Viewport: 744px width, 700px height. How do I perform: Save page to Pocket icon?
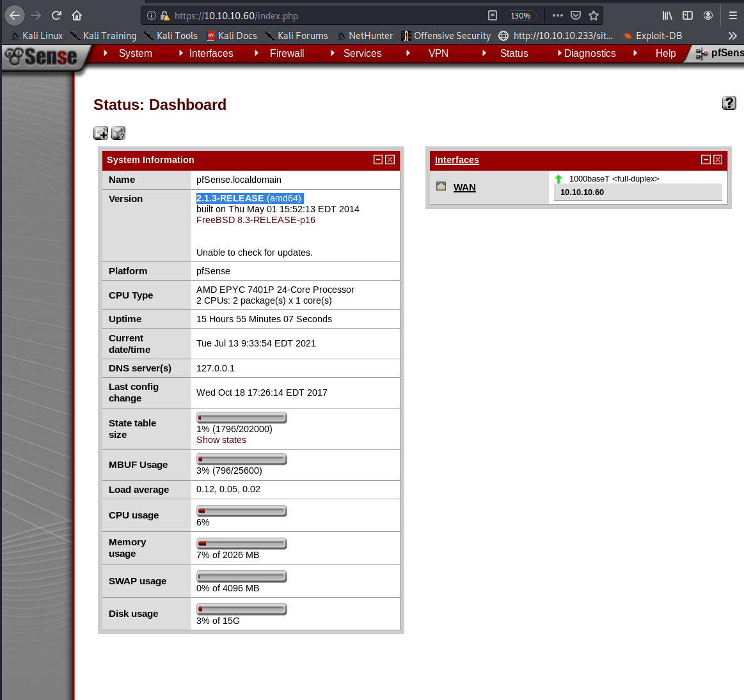point(576,15)
